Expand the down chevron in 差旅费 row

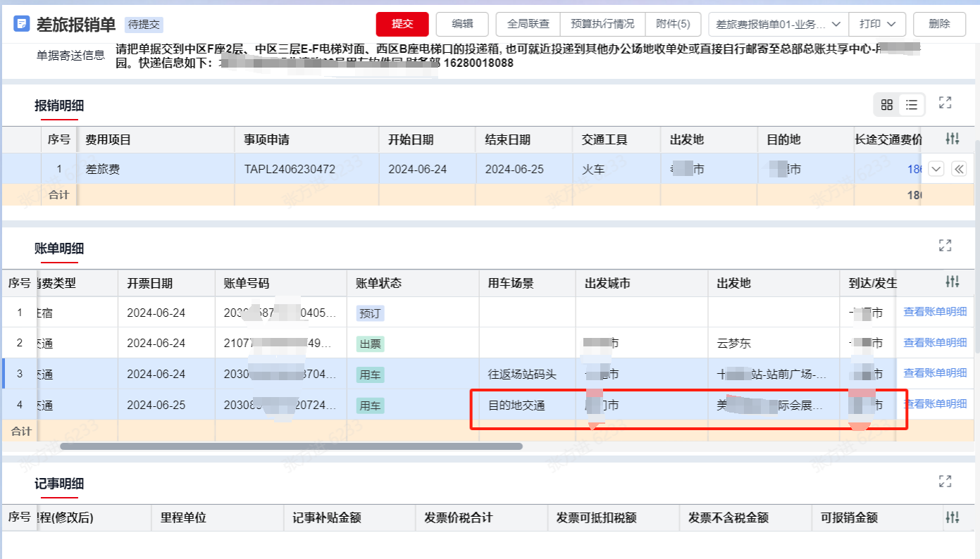936,169
